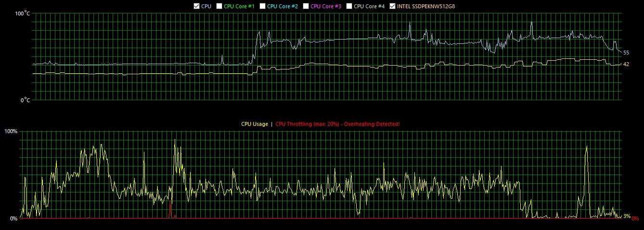
Task: Click the "INTEL SSDPEKNW512G8" label text
Action: click(426, 6)
